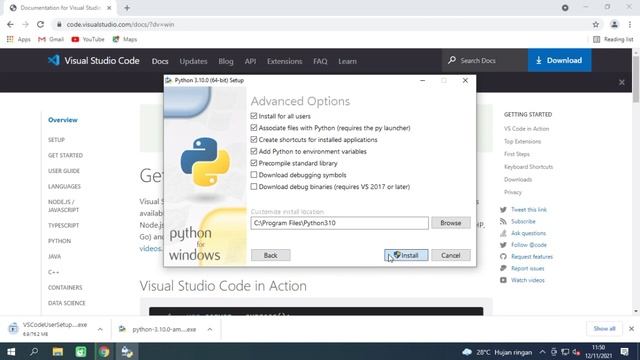Open Keyboard Shortcuts link
This screenshot has height=360, width=640.
pos(528,167)
